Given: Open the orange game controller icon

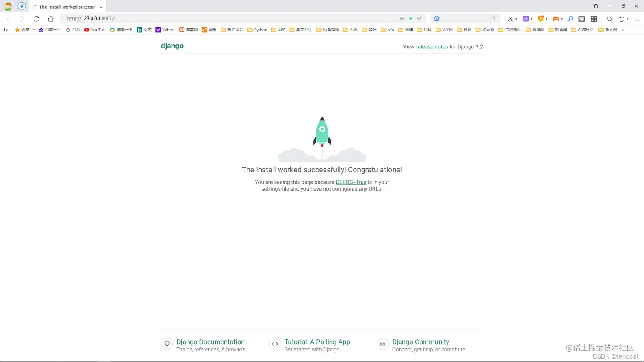Looking at the screenshot, I should tap(556, 19).
